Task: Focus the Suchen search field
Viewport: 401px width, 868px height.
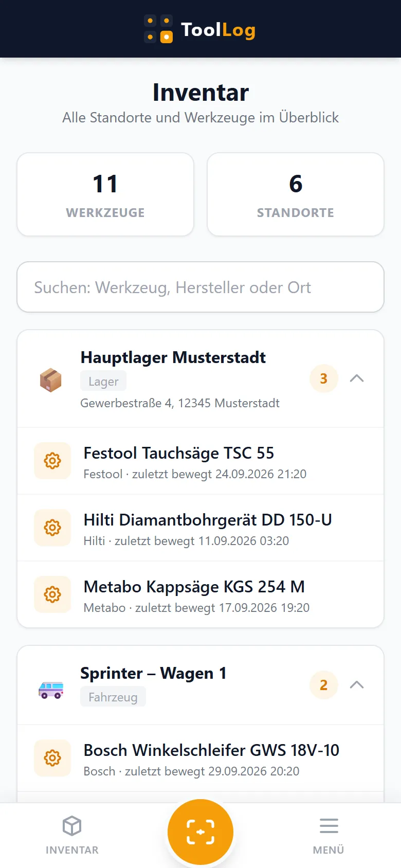Action: [200, 287]
